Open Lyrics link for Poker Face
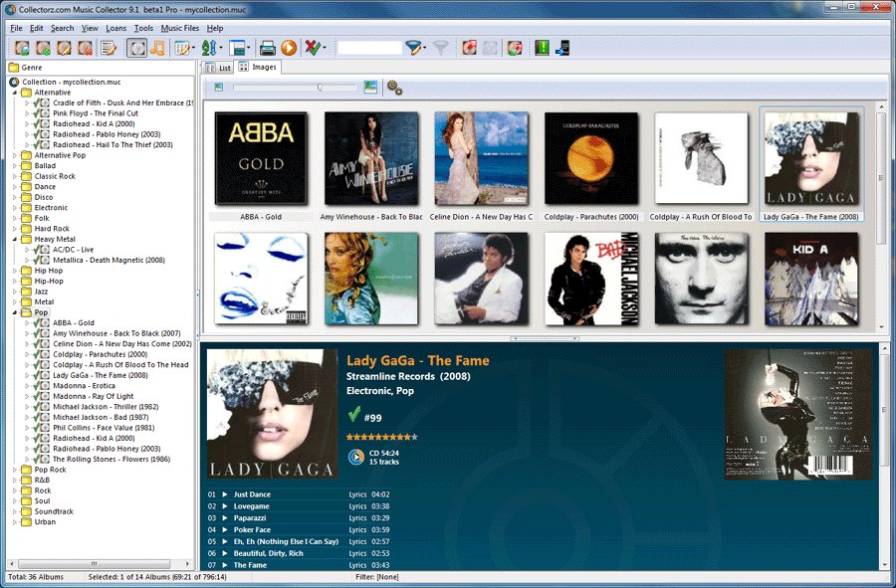This screenshot has width=896, height=588. [x=357, y=529]
